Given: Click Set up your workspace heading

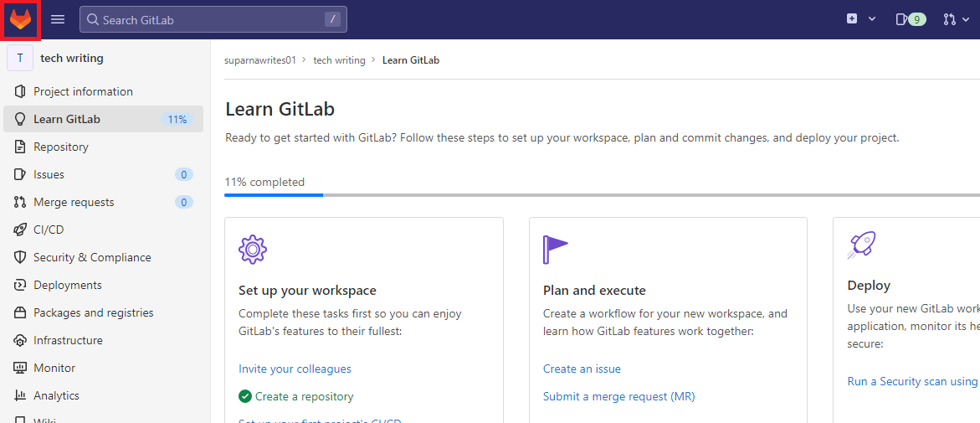Looking at the screenshot, I should [307, 291].
